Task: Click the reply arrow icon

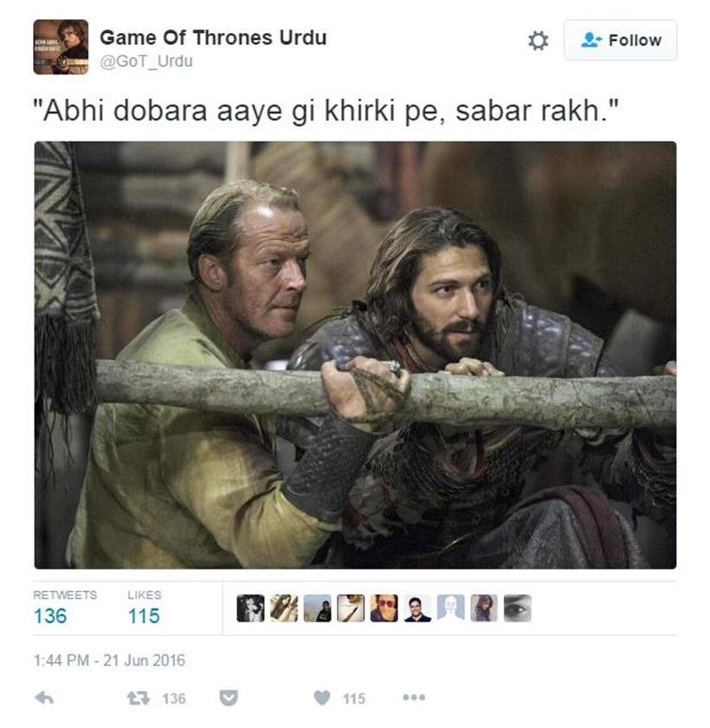Action: [44, 698]
